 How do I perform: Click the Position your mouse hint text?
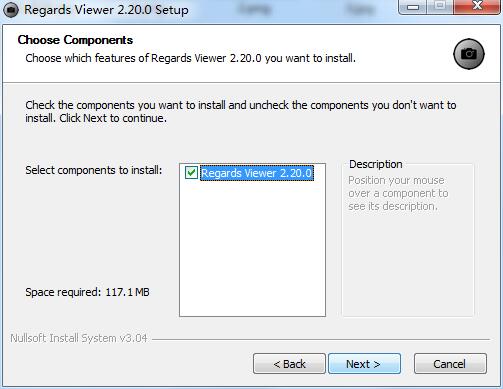pyautogui.click(x=398, y=193)
